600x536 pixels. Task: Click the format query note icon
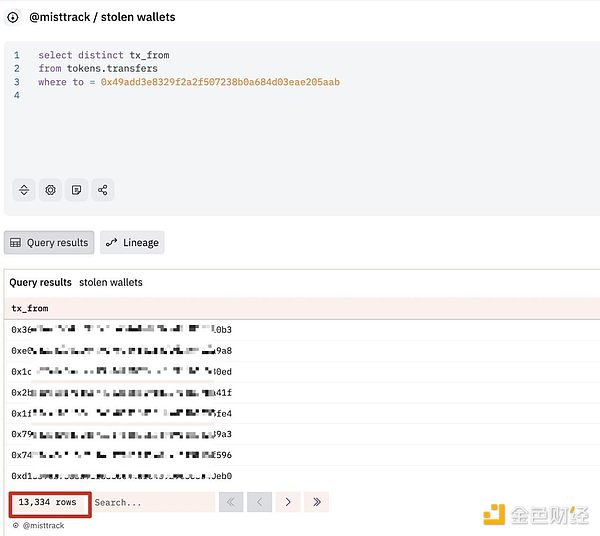[x=77, y=190]
